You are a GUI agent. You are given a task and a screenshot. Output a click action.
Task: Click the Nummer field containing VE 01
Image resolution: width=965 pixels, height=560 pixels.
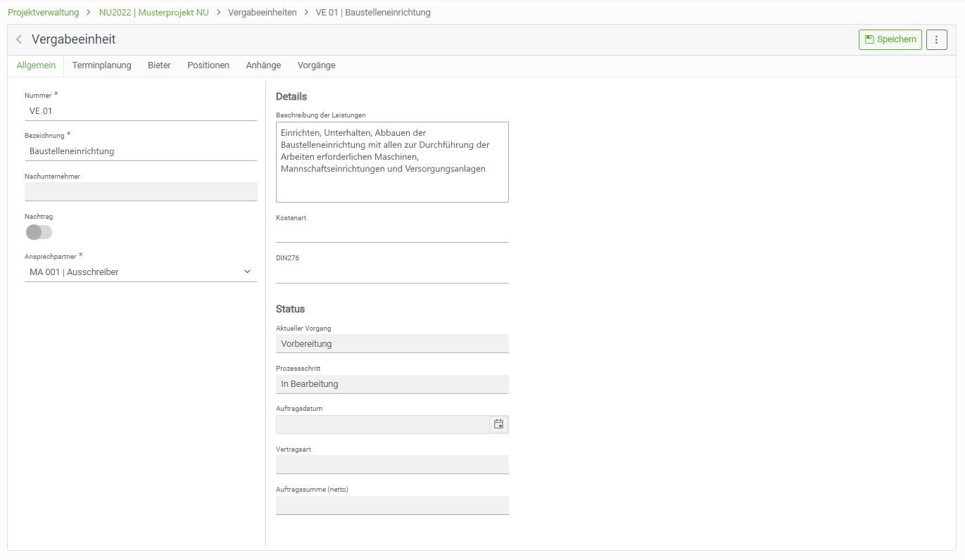(141, 110)
